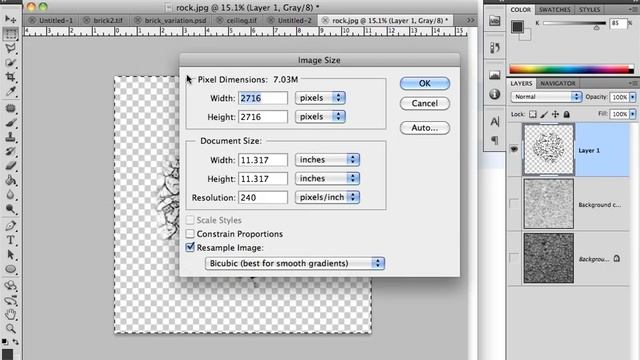Show hidden document tabs with double arrow
This screenshot has width=640, height=360.
pyautogui.click(x=471, y=20)
